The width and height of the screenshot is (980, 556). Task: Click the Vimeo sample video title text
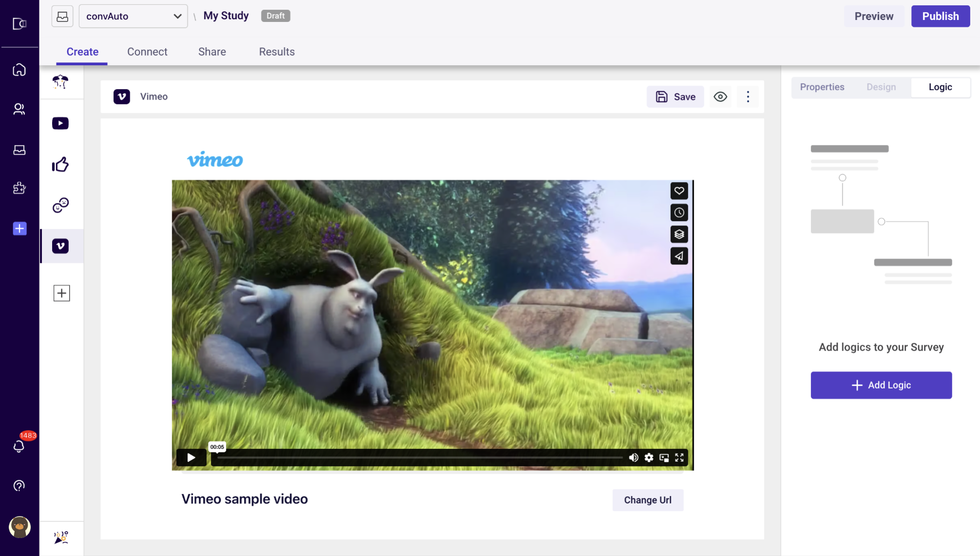point(245,499)
